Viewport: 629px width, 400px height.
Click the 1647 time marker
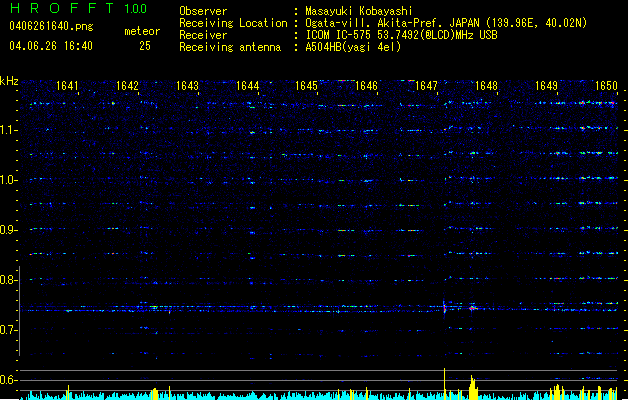426,85
